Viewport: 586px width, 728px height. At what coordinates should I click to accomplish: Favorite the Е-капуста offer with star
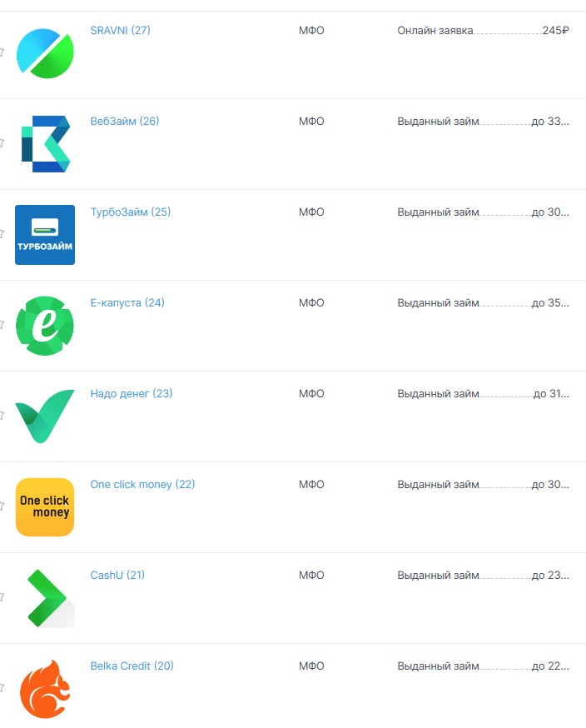tap(2, 324)
